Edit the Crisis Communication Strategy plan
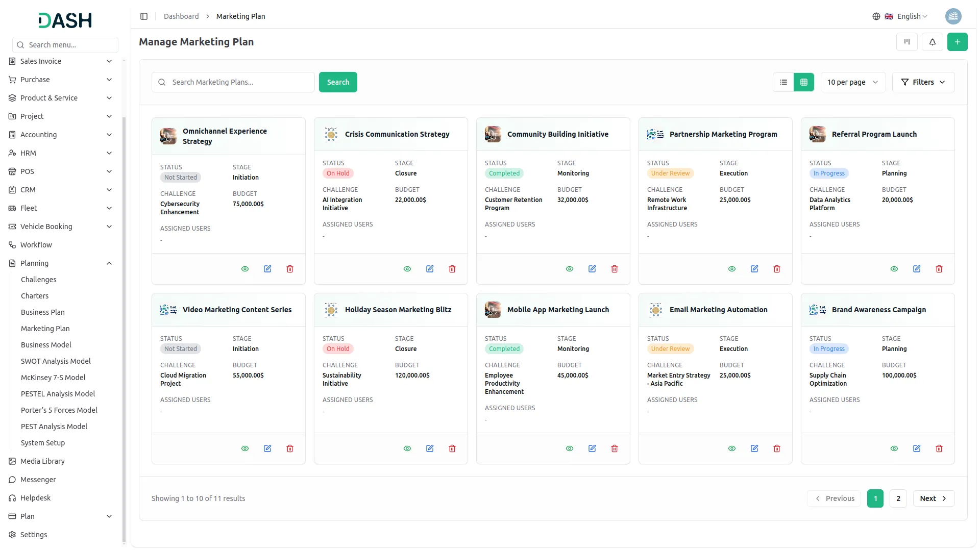The image size is (980, 551). click(x=430, y=269)
